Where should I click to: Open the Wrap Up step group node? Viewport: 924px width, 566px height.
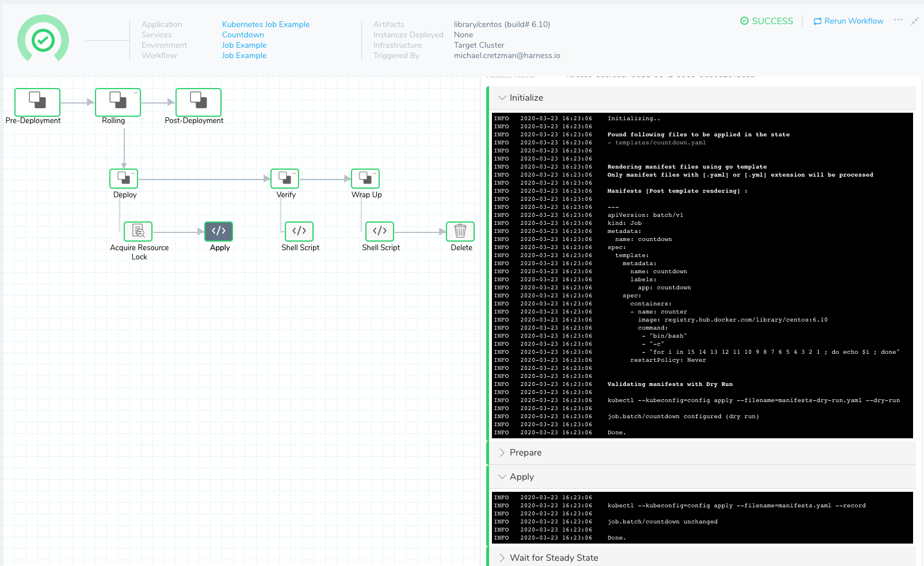click(365, 178)
